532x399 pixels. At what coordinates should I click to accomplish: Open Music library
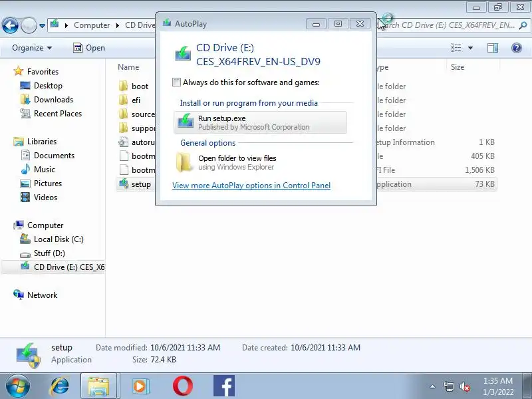click(44, 170)
